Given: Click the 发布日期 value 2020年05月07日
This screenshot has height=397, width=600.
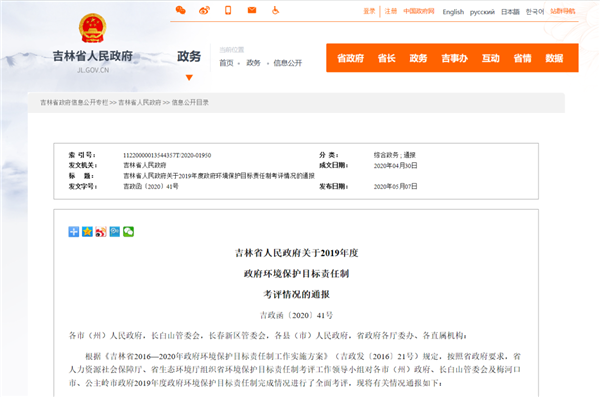Looking at the screenshot, I should [x=396, y=186].
